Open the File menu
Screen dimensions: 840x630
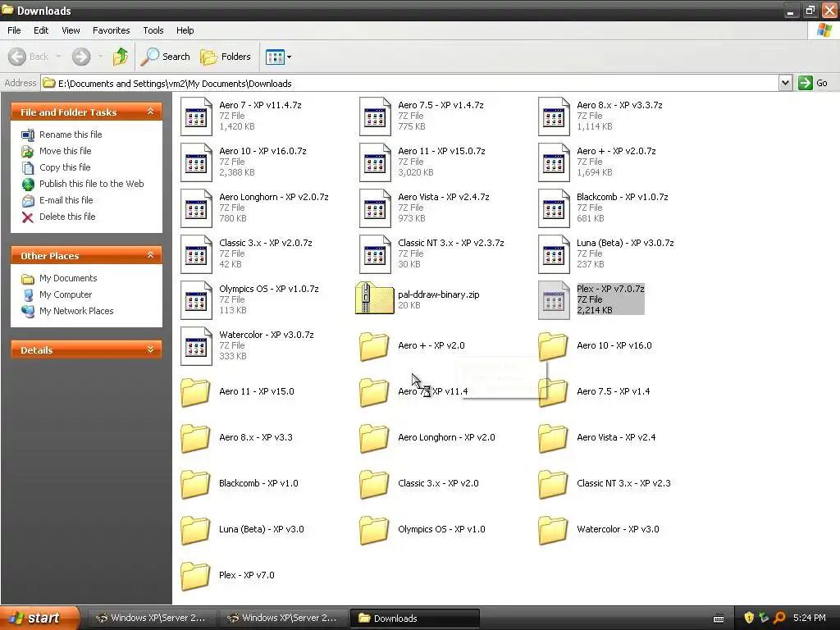point(15,30)
